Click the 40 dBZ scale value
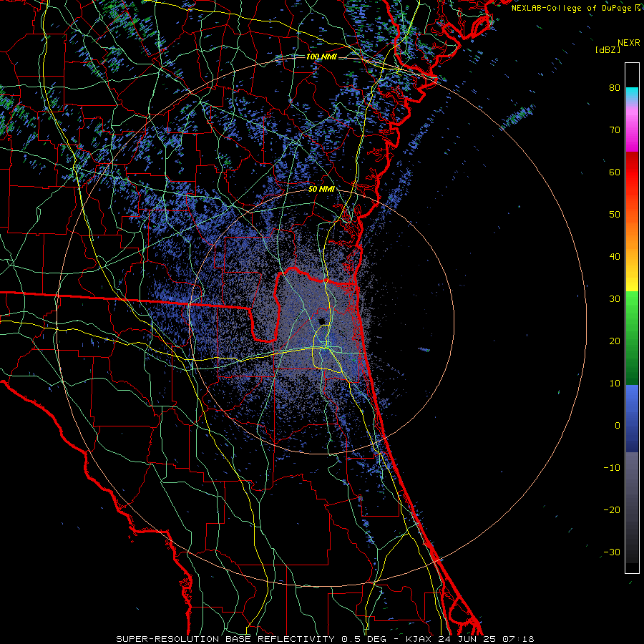 pos(615,257)
